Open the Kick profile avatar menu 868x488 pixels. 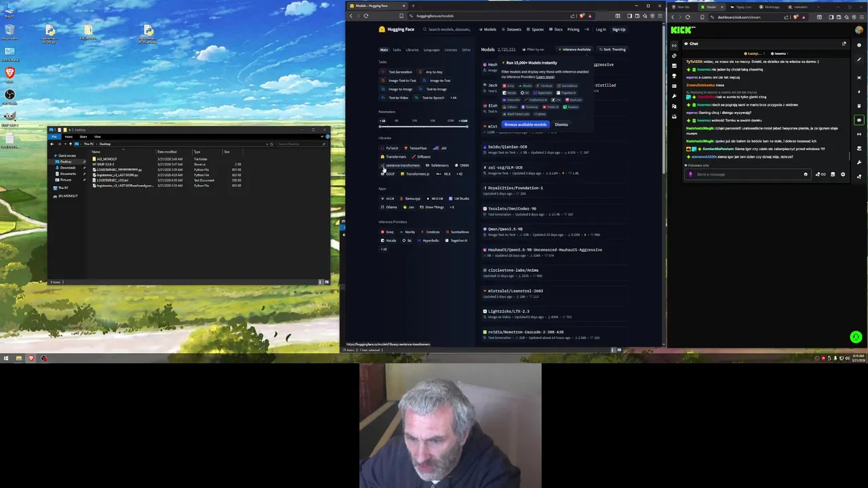click(x=859, y=30)
